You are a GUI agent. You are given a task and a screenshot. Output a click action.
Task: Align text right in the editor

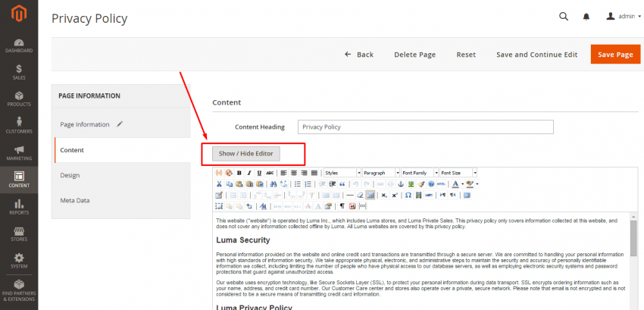click(304, 173)
